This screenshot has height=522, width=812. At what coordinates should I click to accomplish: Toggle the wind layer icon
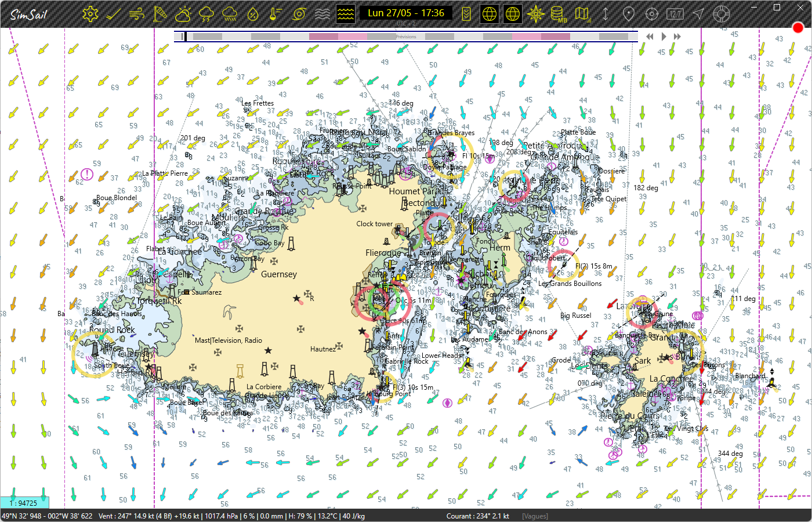[137, 14]
